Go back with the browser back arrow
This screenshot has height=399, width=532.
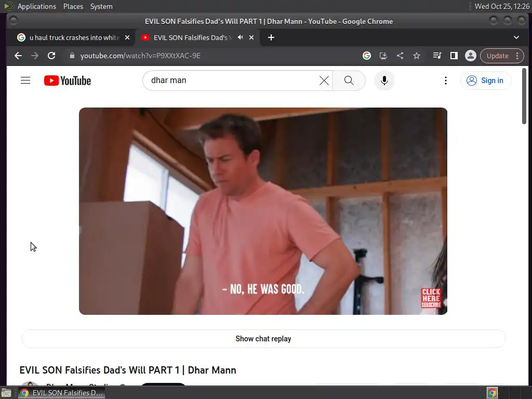tap(18, 56)
